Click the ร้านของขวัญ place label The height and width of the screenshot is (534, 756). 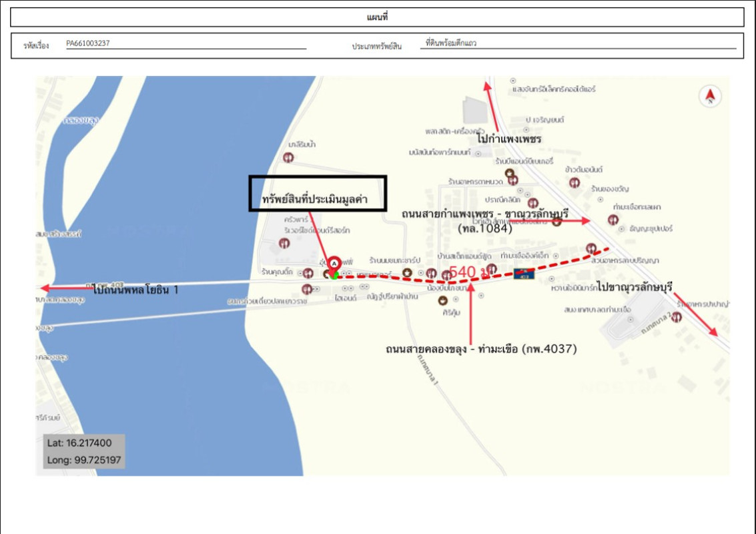tap(610, 189)
